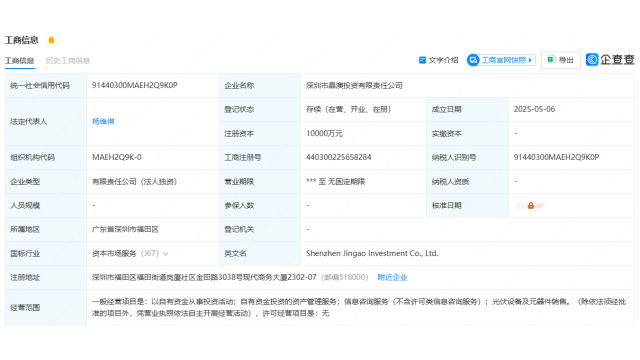
Task: Click the 成立日期 value 2025-05-06
Action: pos(534,109)
